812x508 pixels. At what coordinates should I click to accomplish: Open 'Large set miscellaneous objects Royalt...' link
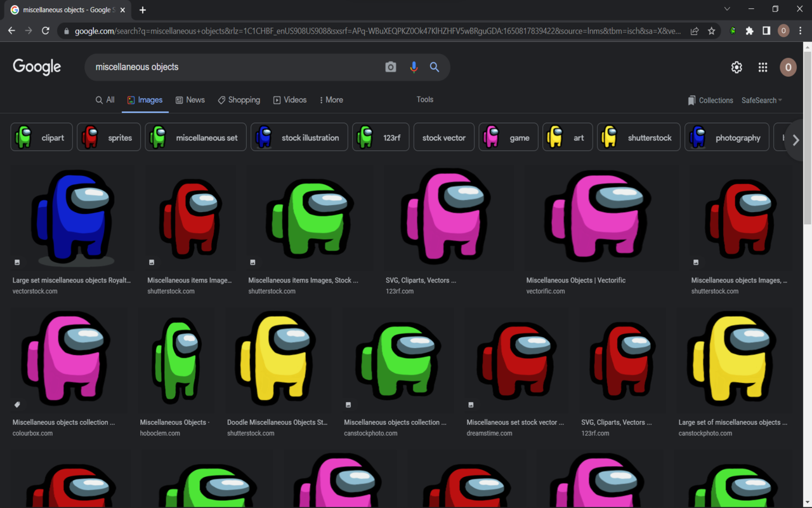72,280
